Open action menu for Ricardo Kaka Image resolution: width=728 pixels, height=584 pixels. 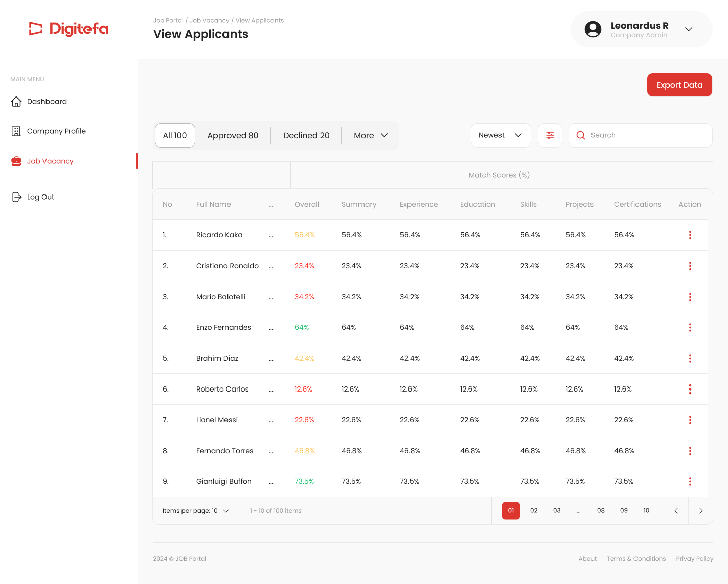click(x=690, y=235)
